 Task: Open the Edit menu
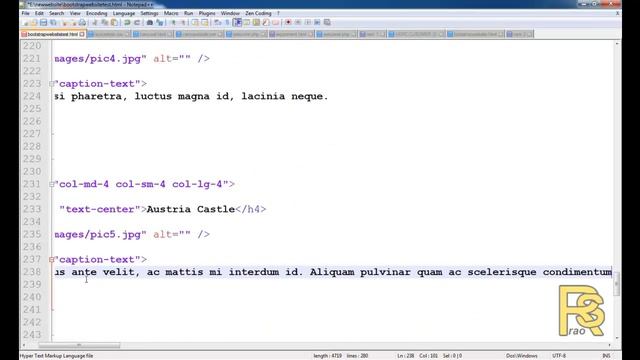[x=39, y=13]
